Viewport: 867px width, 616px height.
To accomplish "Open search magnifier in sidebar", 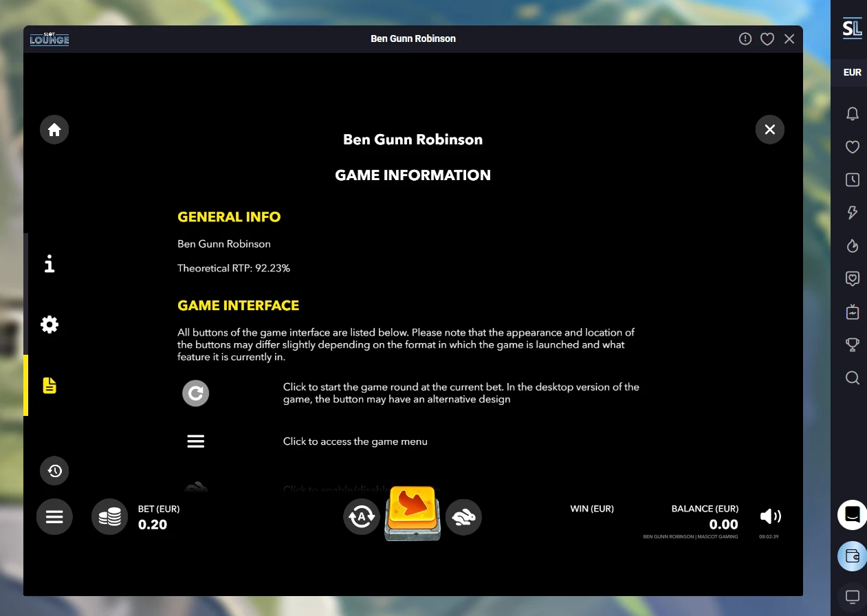I will pos(853,377).
